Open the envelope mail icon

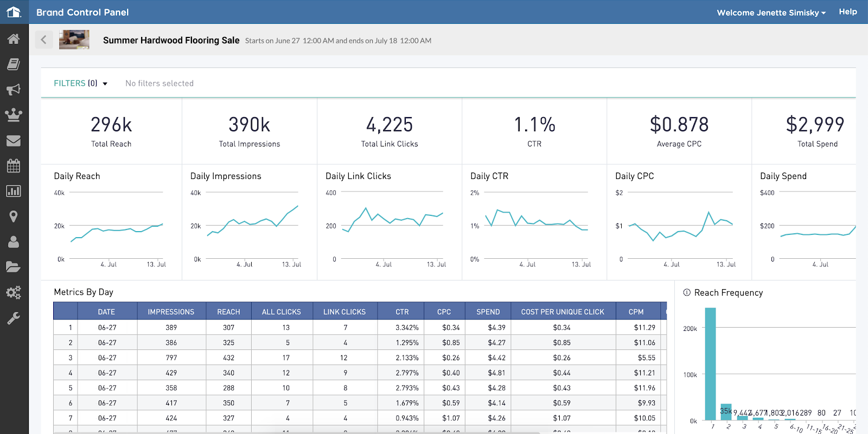point(14,141)
